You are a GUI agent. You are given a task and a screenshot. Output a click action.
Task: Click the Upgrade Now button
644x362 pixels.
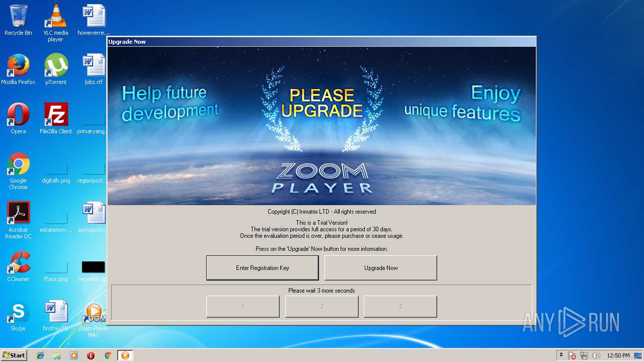381,268
